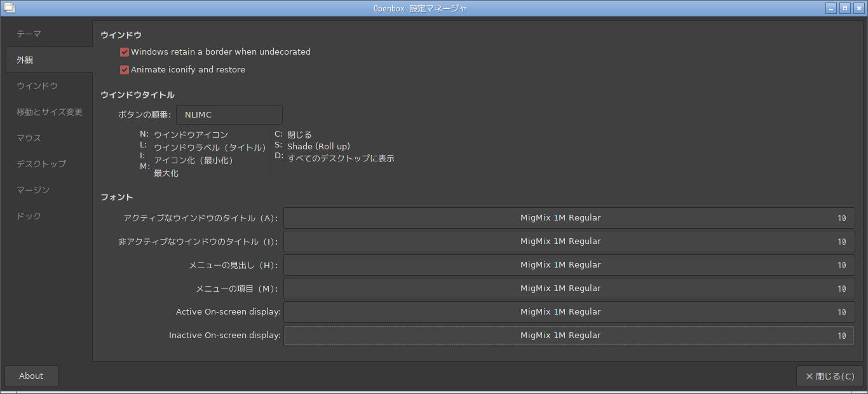Select the 外観 tab
868x394 pixels.
click(x=48, y=60)
